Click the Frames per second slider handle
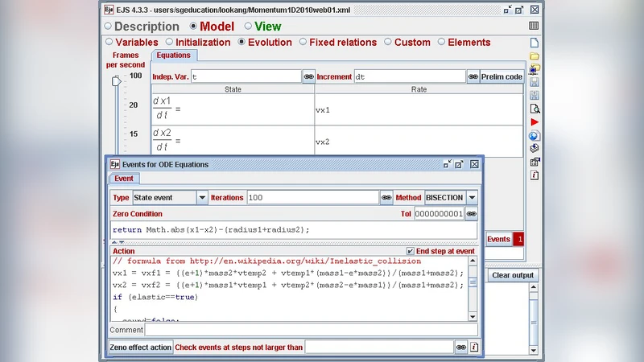This screenshot has height=362, width=644. pyautogui.click(x=117, y=80)
